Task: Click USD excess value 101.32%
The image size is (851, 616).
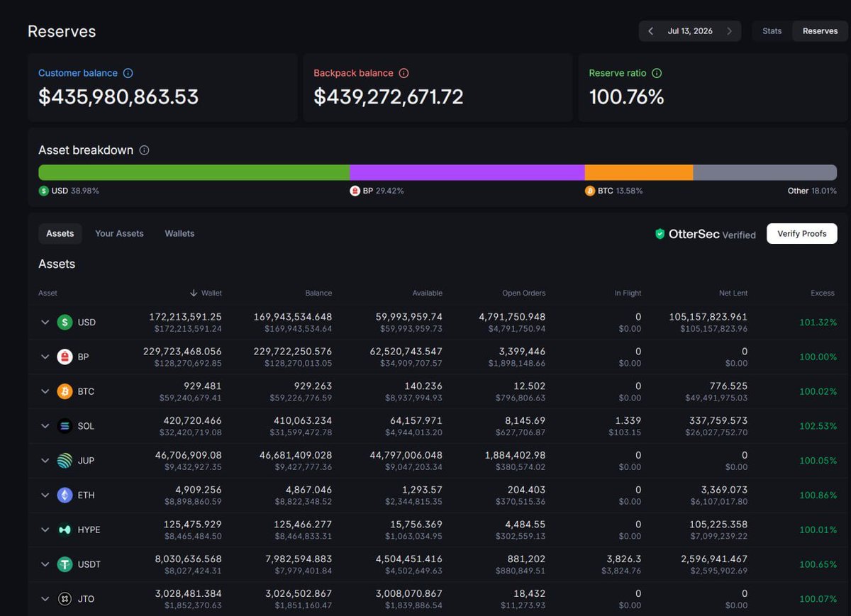Action: coord(818,323)
